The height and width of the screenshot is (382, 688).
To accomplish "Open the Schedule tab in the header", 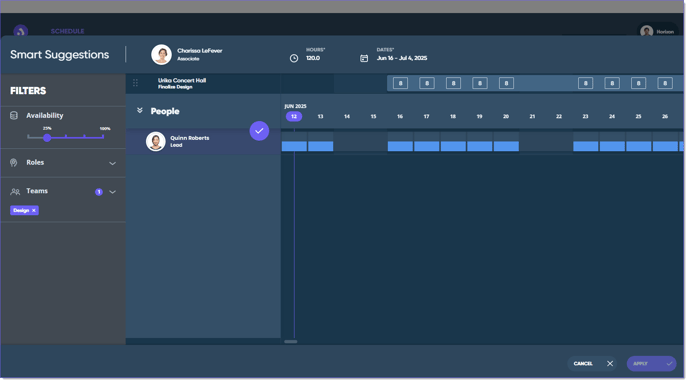I will [68, 31].
